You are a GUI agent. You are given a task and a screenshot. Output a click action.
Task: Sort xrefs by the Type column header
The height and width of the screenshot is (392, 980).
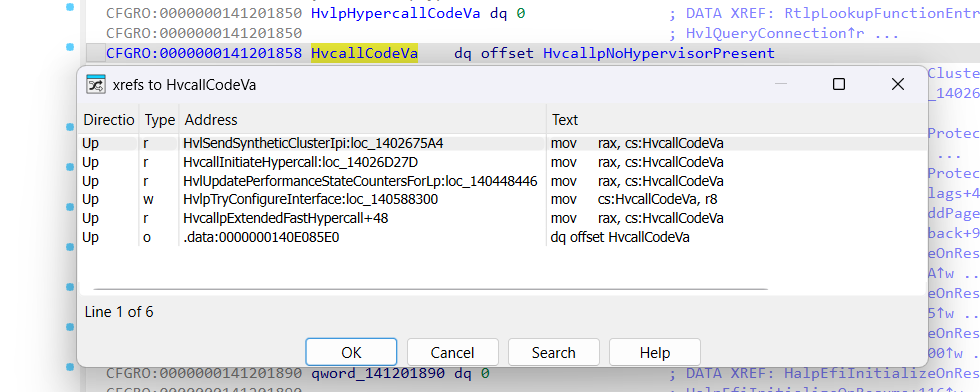point(159,119)
